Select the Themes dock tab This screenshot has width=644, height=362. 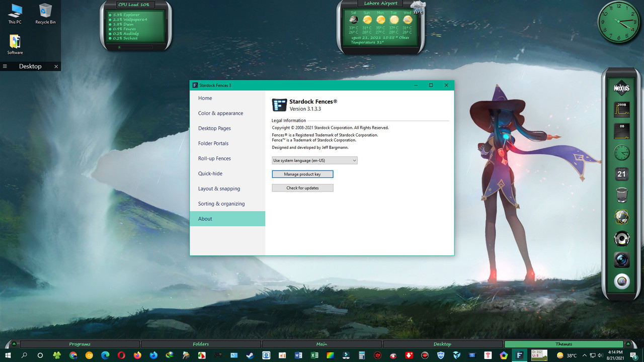click(x=563, y=344)
